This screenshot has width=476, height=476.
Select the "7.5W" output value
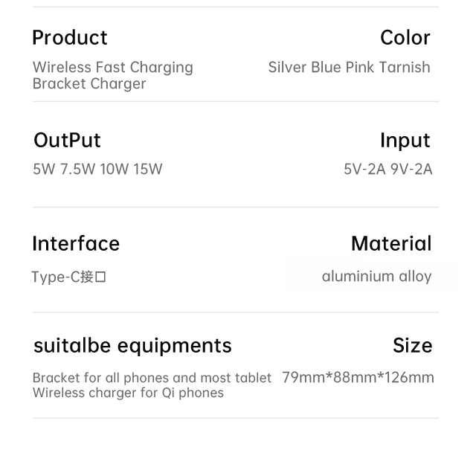(x=77, y=169)
